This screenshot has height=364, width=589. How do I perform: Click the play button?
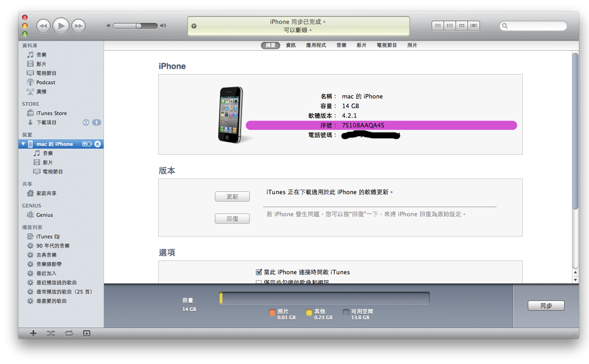[61, 26]
